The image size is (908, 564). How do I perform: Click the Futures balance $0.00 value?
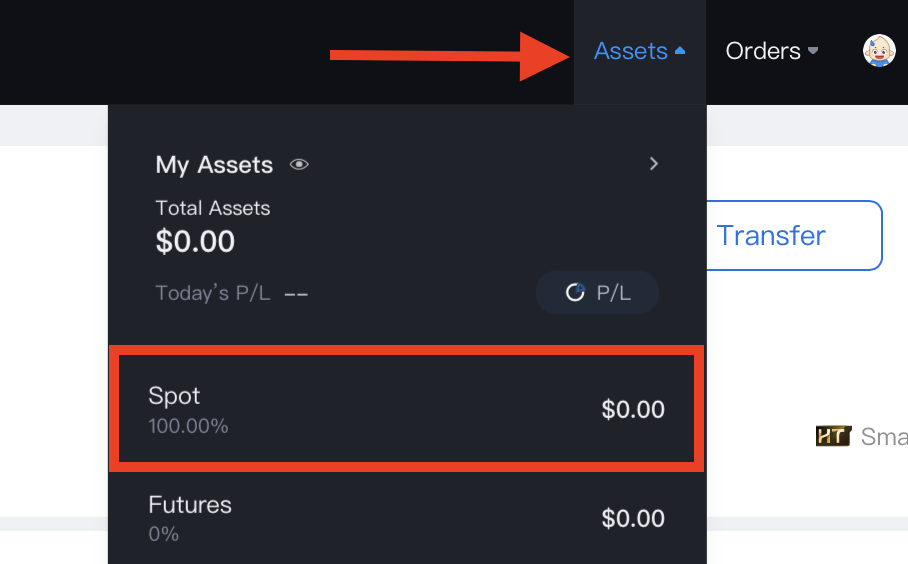[x=633, y=518]
